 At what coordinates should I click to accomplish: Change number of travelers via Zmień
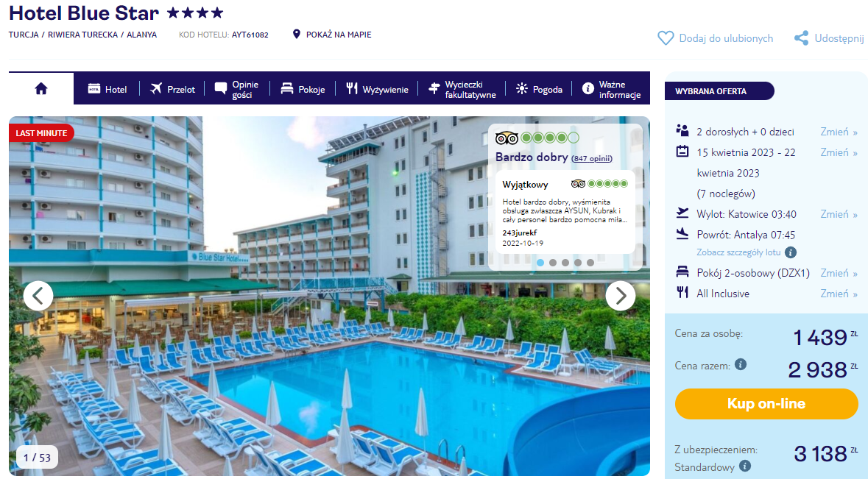(x=839, y=132)
